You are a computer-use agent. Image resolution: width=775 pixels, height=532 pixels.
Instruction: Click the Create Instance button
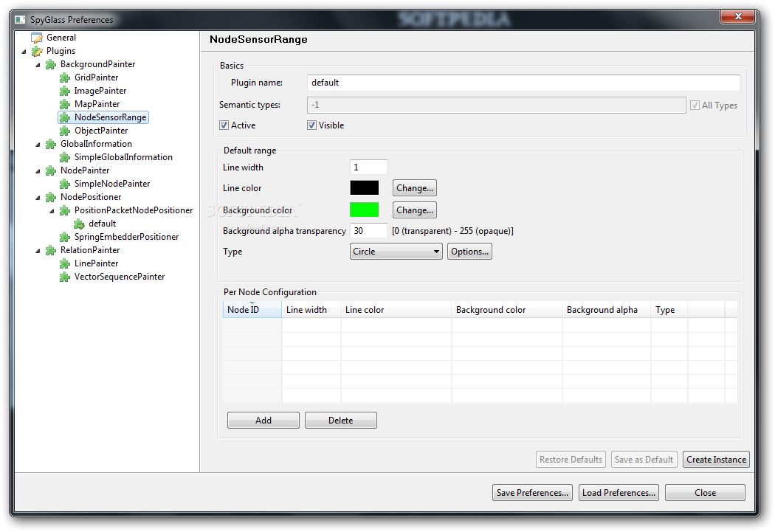click(x=716, y=460)
